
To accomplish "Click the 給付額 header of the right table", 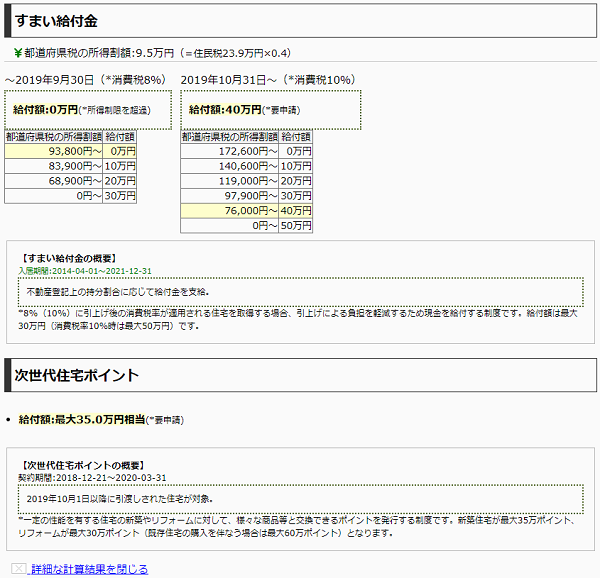I will tap(296, 137).
